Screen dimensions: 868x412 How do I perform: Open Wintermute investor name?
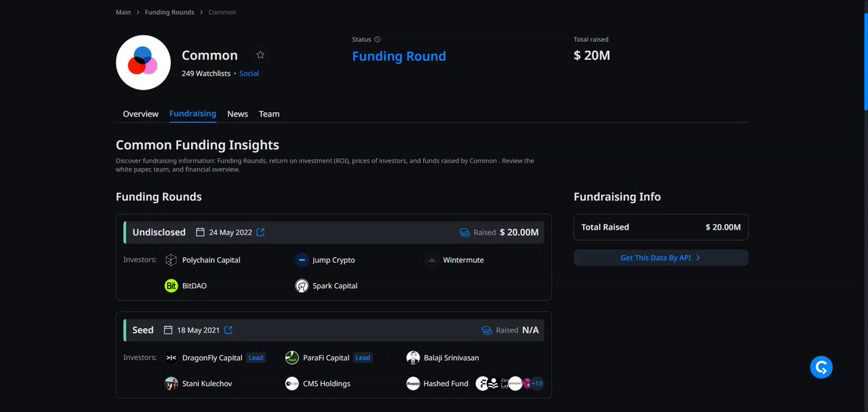(464, 260)
